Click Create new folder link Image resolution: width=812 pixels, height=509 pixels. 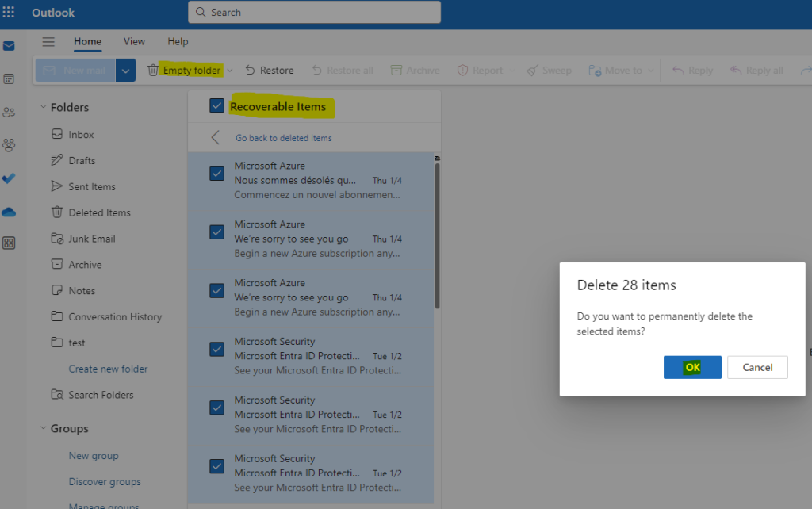click(108, 369)
